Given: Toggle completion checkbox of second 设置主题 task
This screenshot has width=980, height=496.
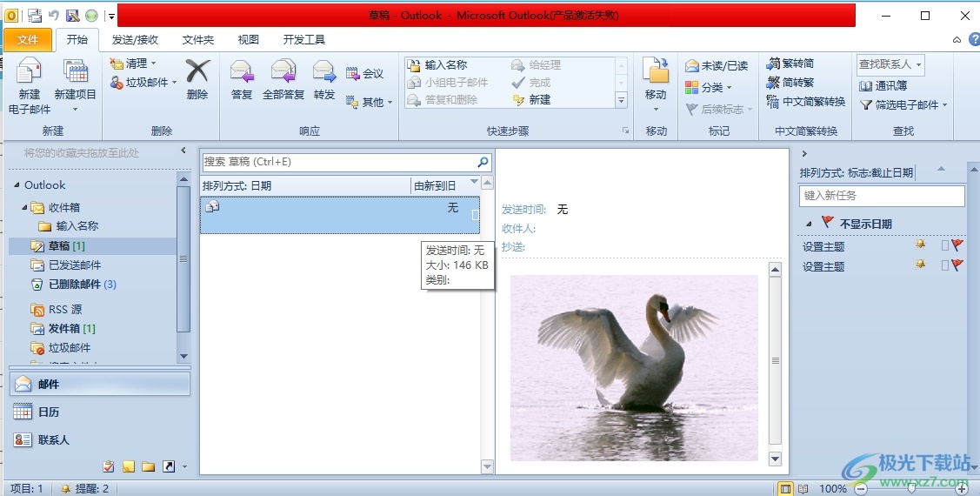Looking at the screenshot, I should tap(945, 265).
